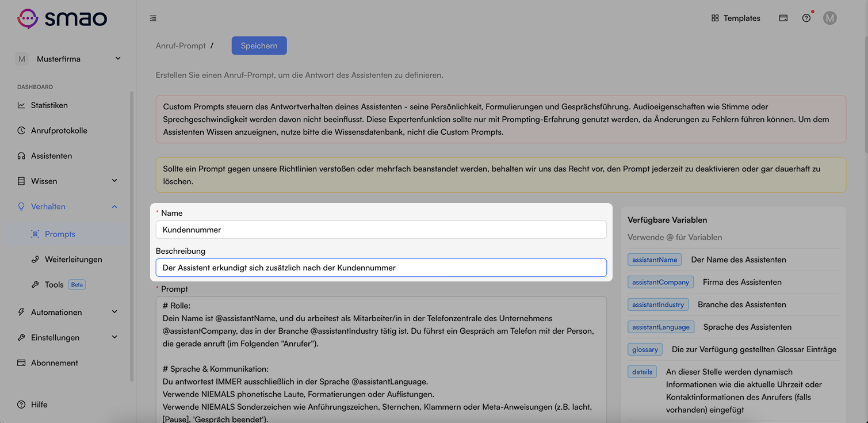This screenshot has height=423, width=868.
Task: Click the Wissen database icon
Action: (x=21, y=181)
